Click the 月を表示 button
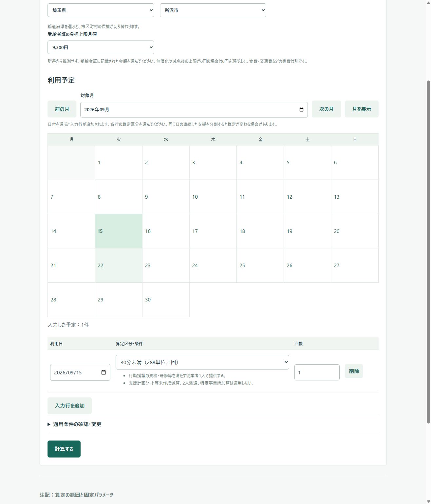Screen dimensions: 431x504 pyautogui.click(x=362, y=109)
